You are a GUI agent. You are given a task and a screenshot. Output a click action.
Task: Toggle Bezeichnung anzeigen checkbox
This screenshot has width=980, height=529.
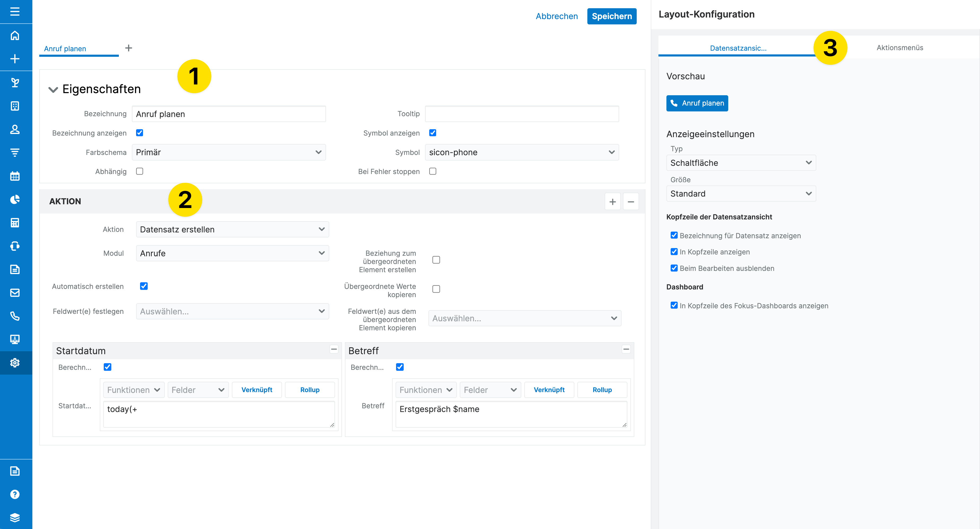click(x=140, y=133)
